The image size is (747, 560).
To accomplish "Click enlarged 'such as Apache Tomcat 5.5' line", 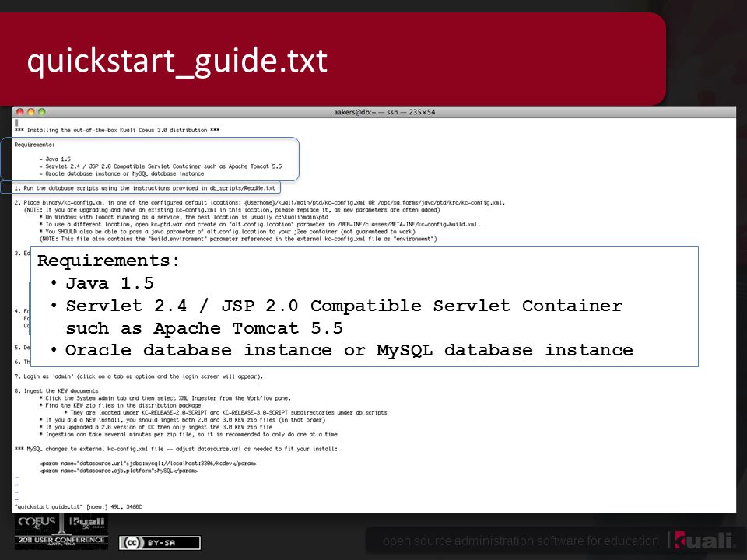I will point(204,327).
